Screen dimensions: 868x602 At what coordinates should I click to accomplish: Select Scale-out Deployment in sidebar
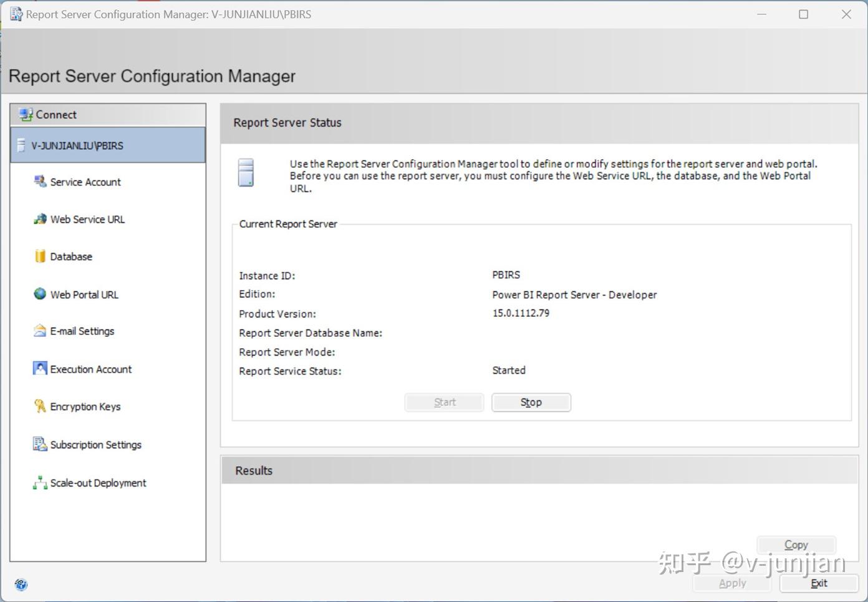pos(98,482)
